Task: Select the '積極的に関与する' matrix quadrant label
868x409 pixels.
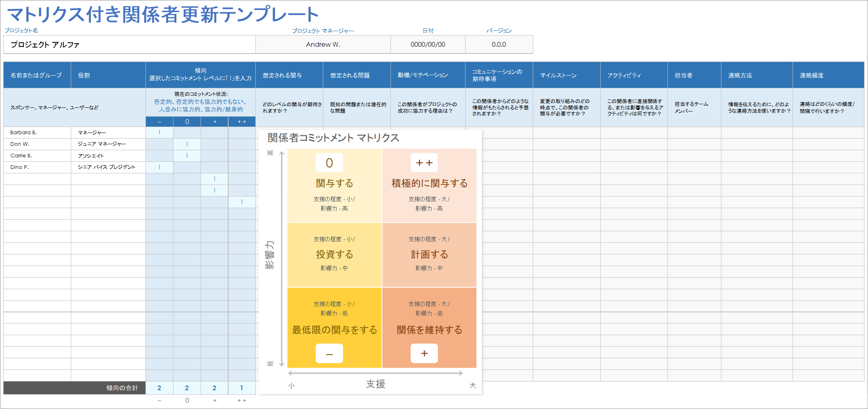Action: tap(430, 183)
